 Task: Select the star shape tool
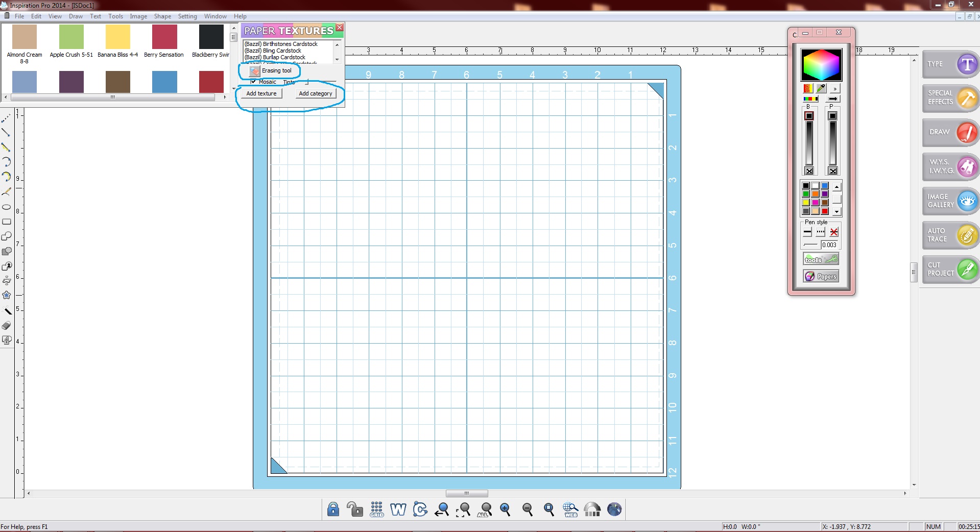click(x=7, y=295)
